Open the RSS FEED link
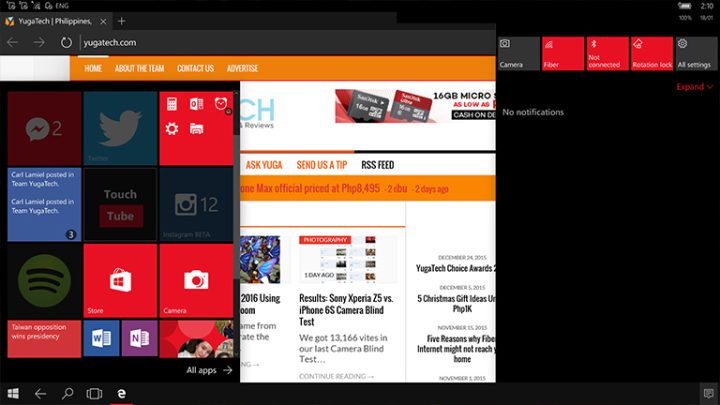This screenshot has height=405, width=720. pyautogui.click(x=377, y=165)
